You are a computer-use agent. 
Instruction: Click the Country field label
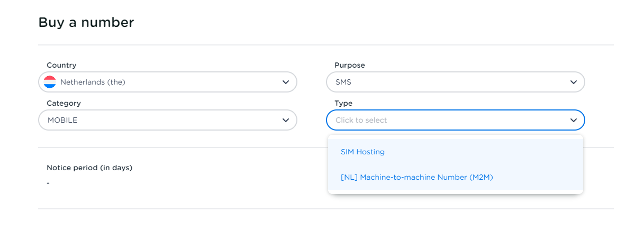[61, 65]
